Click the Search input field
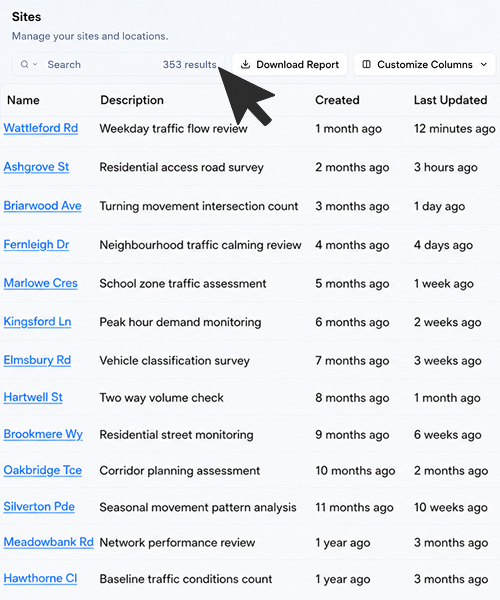The width and height of the screenshot is (500, 600). point(119,64)
